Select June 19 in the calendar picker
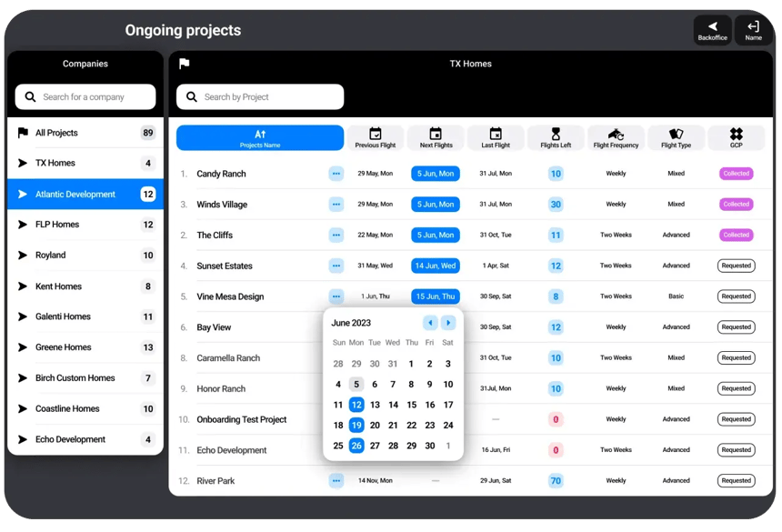782x532 pixels. click(x=356, y=425)
